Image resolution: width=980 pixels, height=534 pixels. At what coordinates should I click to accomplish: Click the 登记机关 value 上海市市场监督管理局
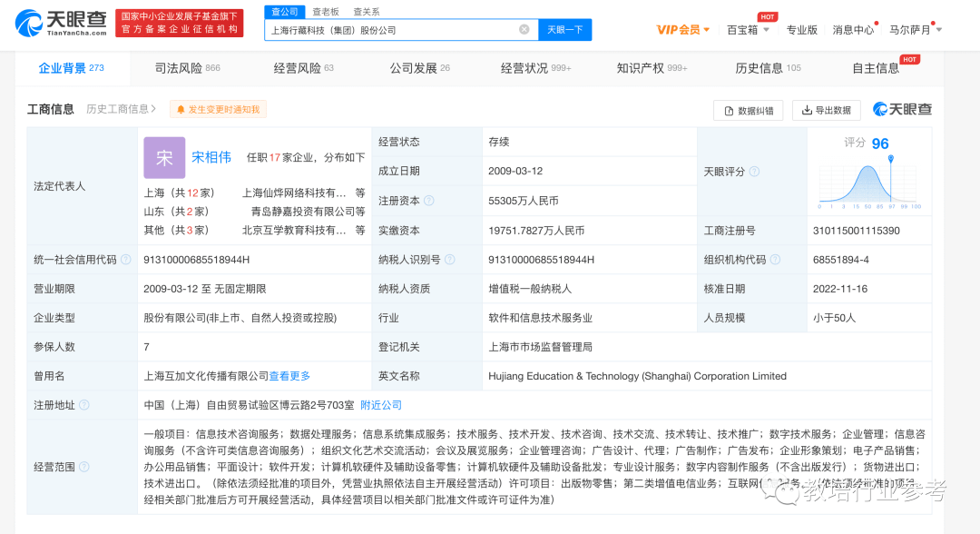tap(540, 347)
